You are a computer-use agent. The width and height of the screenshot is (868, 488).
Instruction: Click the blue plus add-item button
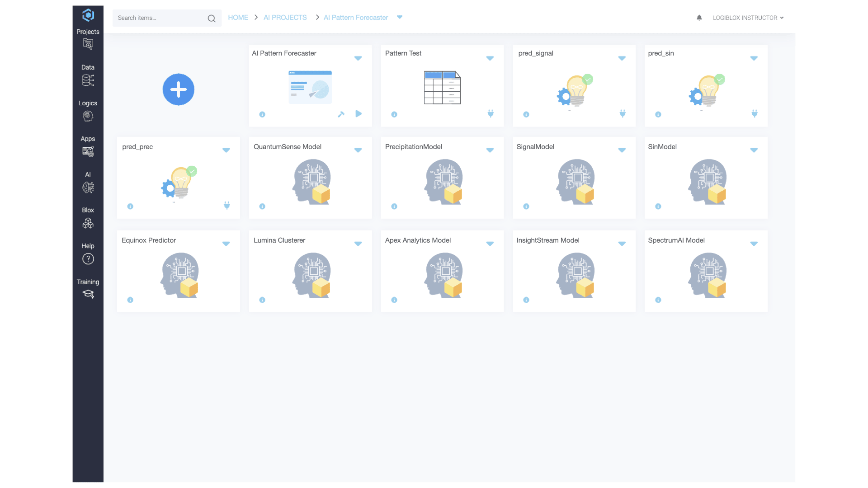[x=178, y=89]
